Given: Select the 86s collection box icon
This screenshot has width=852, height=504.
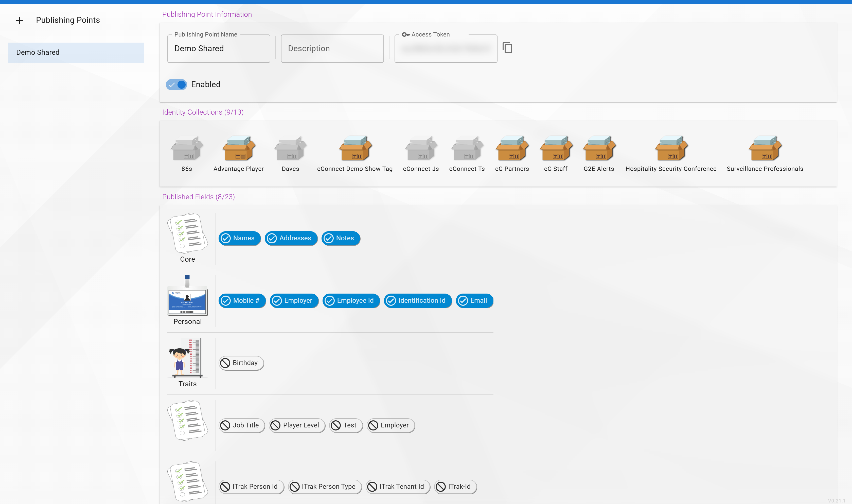Looking at the screenshot, I should coord(187,148).
